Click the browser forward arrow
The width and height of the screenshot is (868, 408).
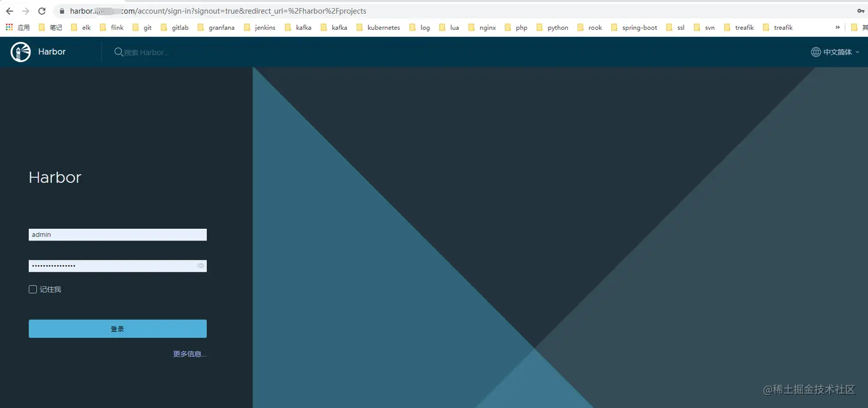tap(25, 11)
